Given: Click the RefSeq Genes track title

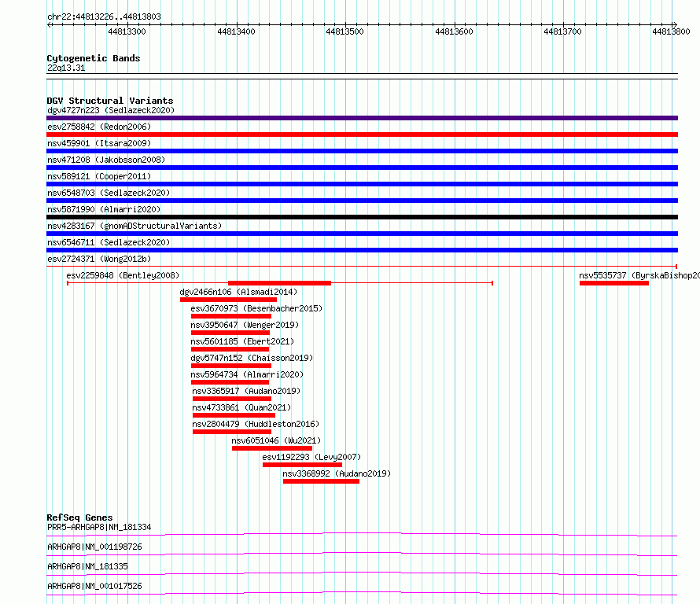Looking at the screenshot, I should (x=79, y=517).
